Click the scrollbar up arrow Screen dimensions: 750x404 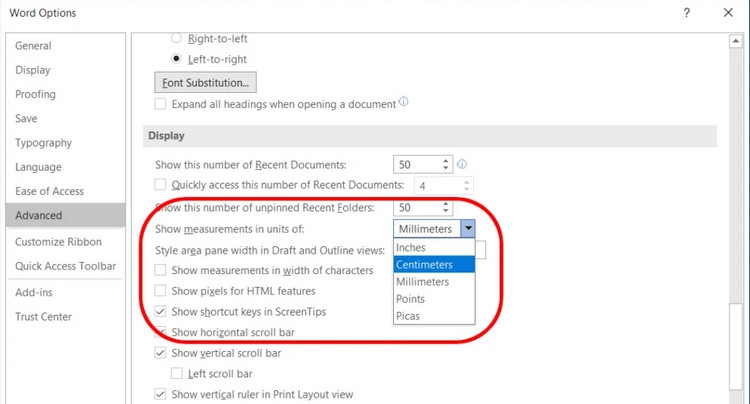coord(735,42)
